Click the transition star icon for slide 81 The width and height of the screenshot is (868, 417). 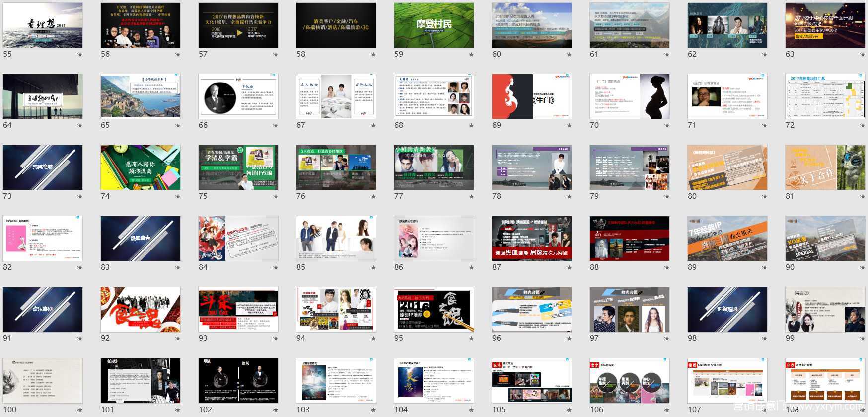(x=863, y=197)
